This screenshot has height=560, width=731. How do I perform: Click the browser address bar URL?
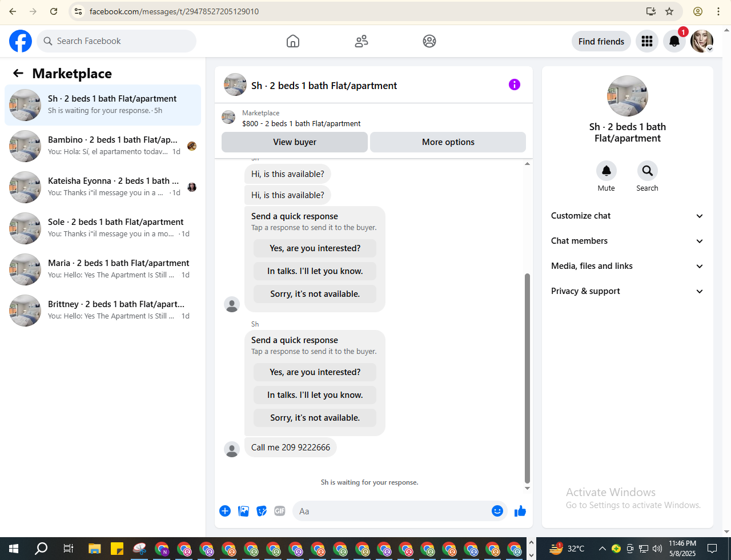[x=174, y=11]
